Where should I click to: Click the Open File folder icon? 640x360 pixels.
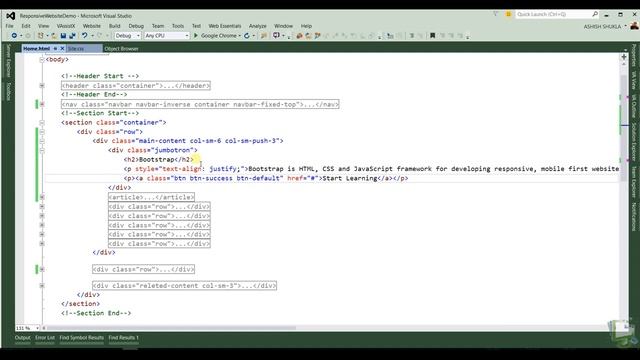53,36
